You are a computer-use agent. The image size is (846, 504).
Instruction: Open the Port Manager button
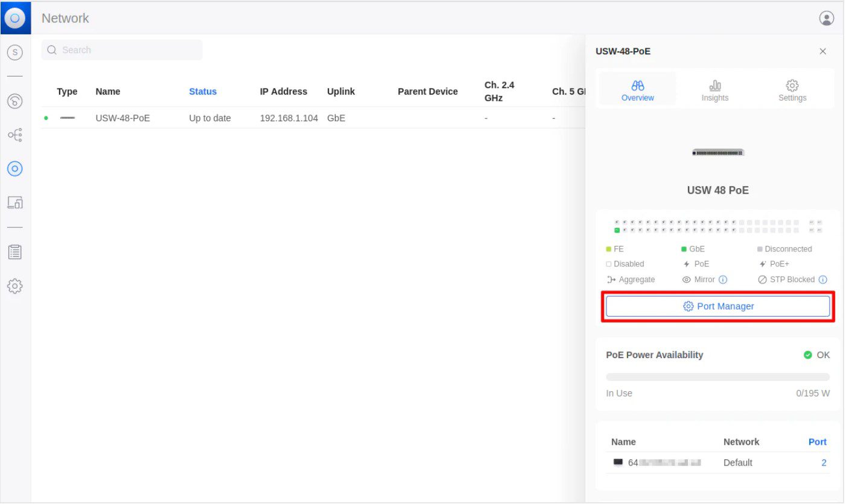click(717, 306)
